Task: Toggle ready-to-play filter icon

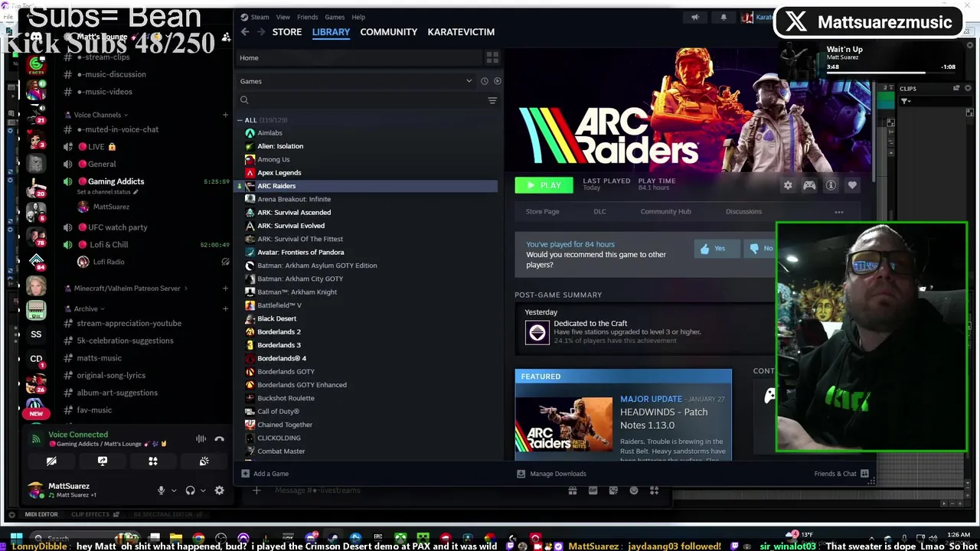Action: pos(498,81)
